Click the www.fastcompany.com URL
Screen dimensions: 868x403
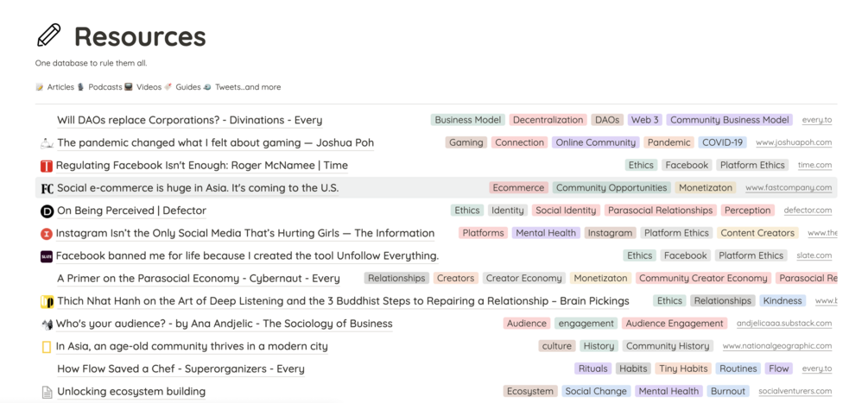(789, 188)
